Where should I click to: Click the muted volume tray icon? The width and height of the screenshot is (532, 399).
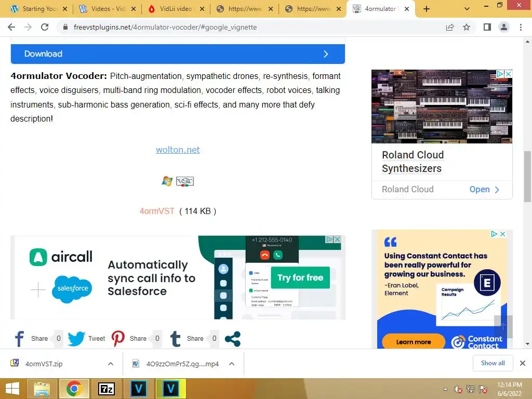[458, 389]
